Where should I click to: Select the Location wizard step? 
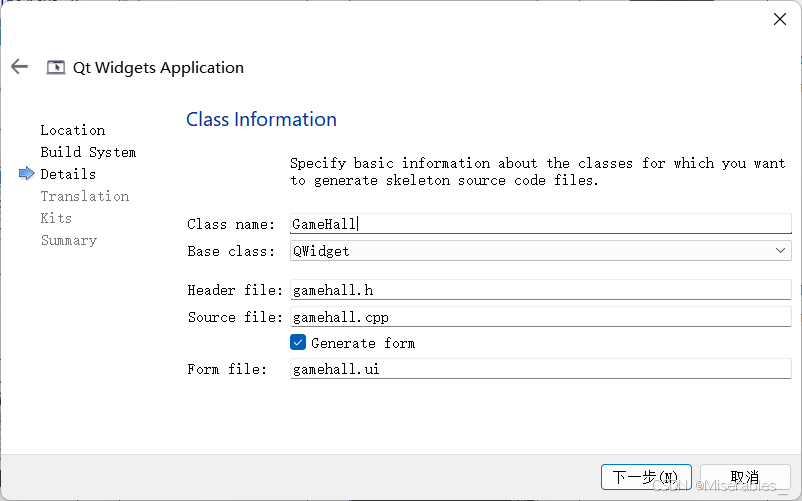coord(73,130)
